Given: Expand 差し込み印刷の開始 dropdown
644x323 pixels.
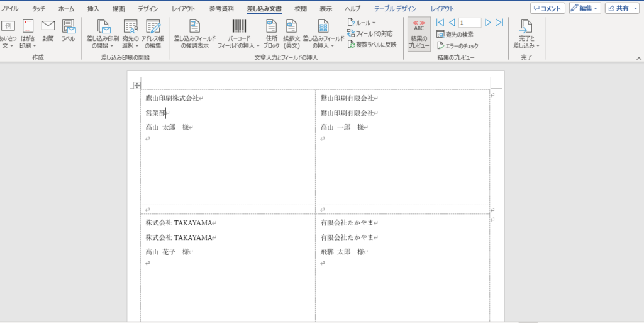Looking at the screenshot, I should click(102, 34).
